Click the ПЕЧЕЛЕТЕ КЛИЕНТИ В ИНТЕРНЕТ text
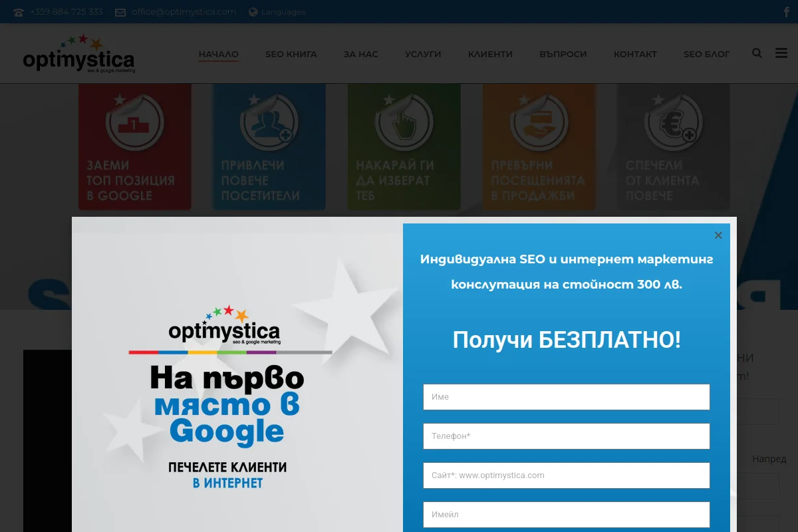The height and width of the screenshot is (532, 798). tap(227, 475)
